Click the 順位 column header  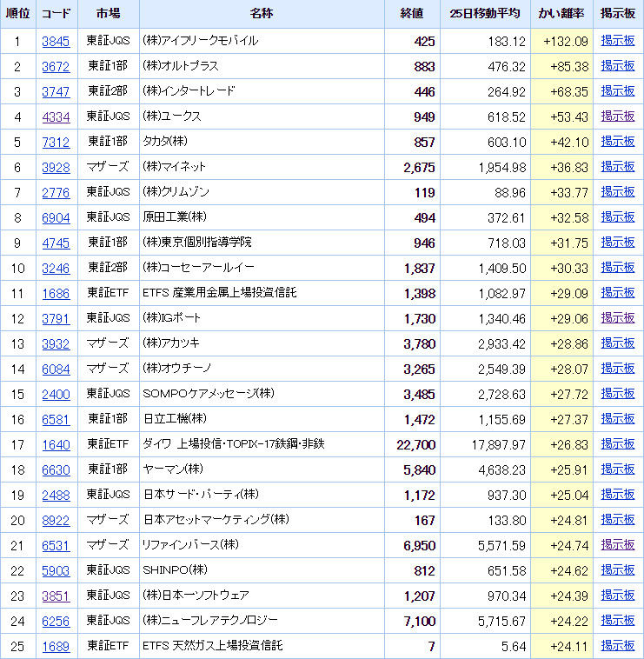tap(17, 13)
